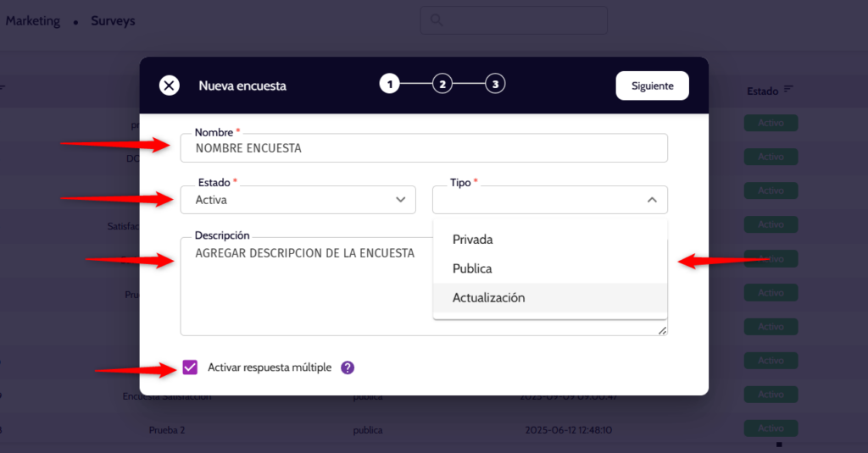Screen dimensions: 868x453
Task: Toggle Activar respuesta múltiple checkbox
Action: pyautogui.click(x=190, y=367)
